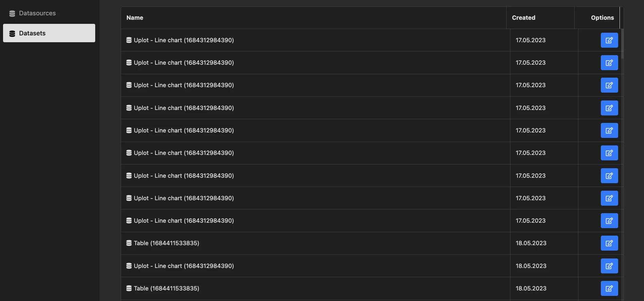This screenshot has width=644, height=301.
Task: Open the Uplot name in the 18.05.2023 row
Action: pyautogui.click(x=184, y=266)
